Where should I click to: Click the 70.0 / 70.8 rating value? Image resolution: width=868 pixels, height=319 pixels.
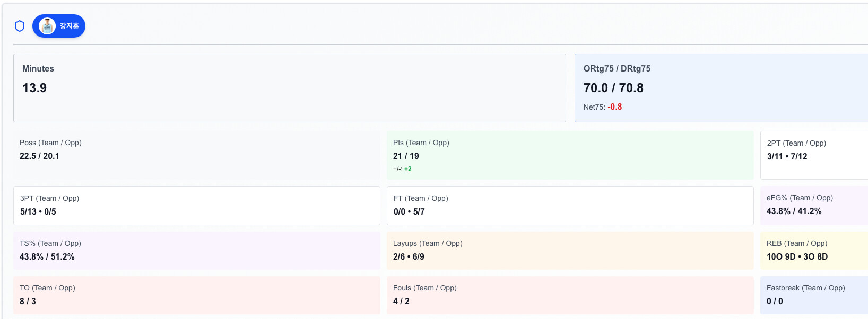coord(613,88)
